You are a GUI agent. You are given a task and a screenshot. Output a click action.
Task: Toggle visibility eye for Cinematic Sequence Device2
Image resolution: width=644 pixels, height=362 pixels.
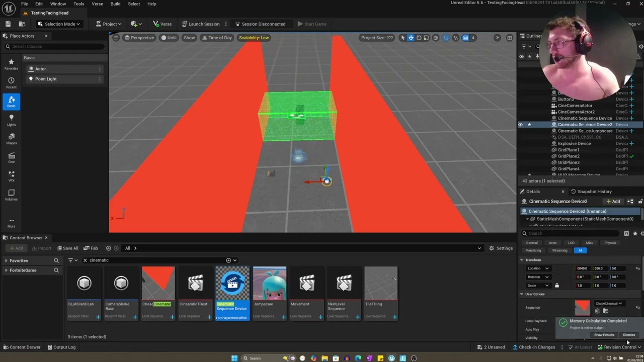521,125
